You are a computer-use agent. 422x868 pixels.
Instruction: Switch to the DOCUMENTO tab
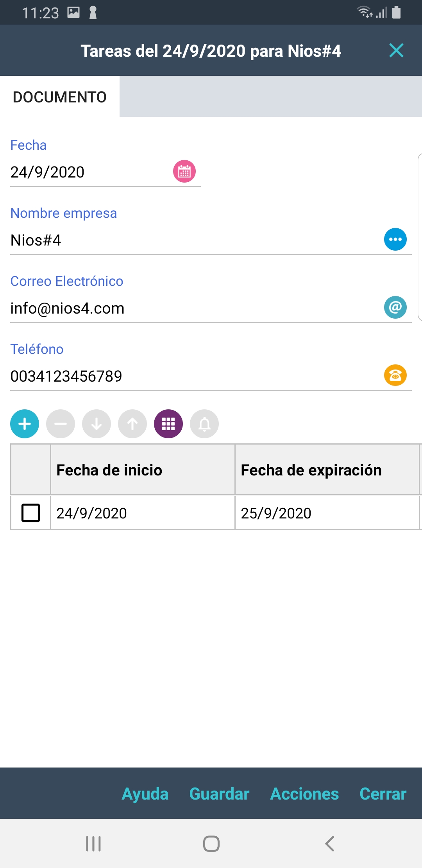pos(60,97)
